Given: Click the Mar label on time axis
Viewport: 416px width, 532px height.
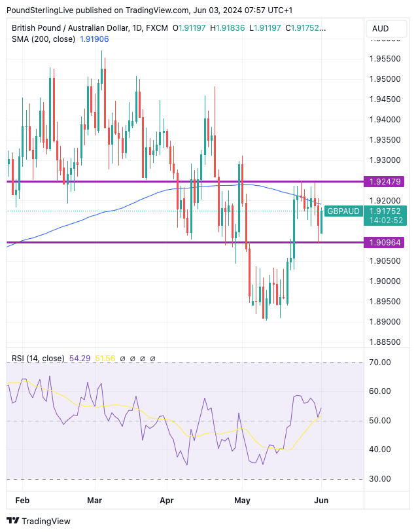Looking at the screenshot, I should [x=95, y=501].
